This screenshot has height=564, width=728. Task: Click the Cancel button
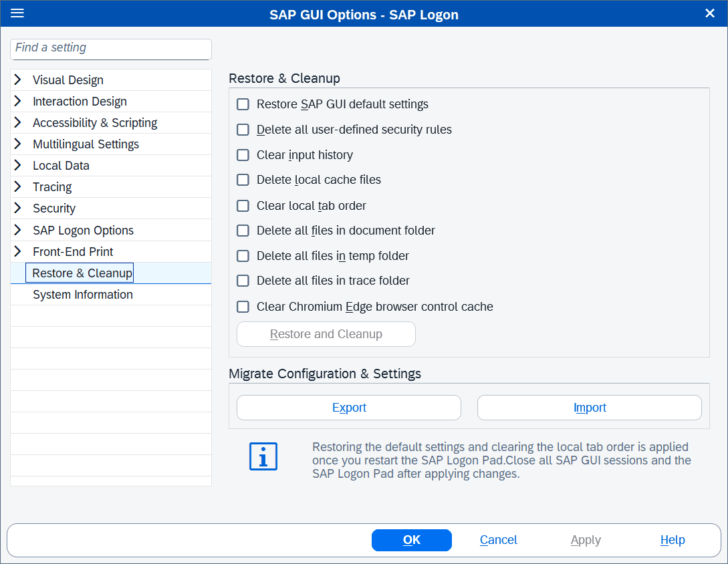(498, 540)
